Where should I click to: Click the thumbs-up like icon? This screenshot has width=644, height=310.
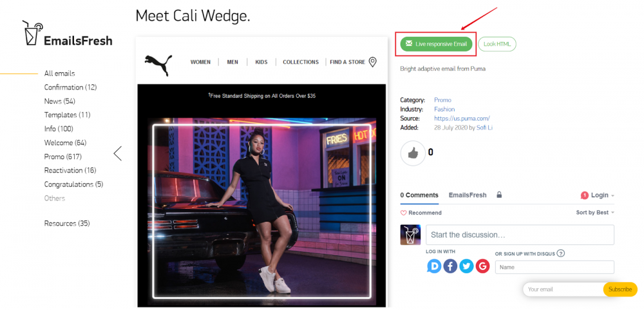[x=413, y=153]
